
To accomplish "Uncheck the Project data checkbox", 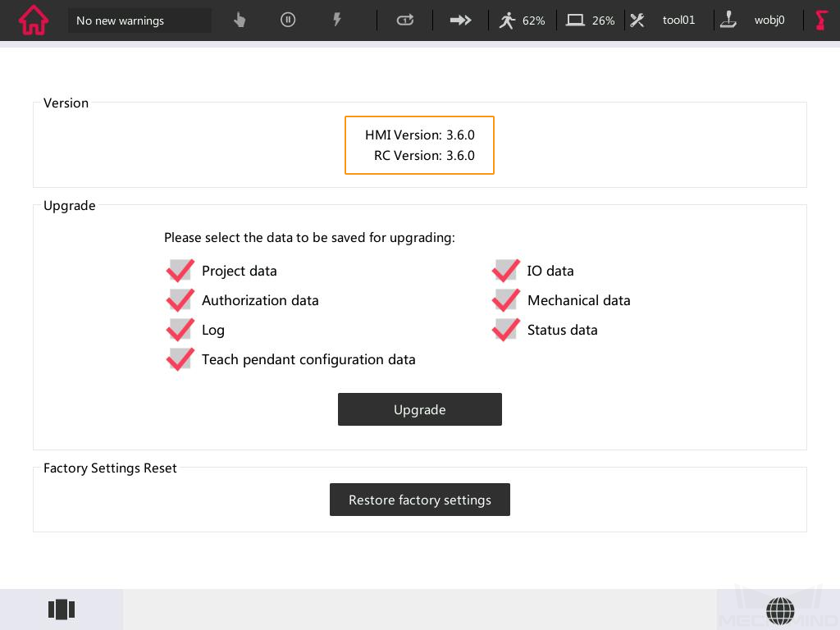I will (x=180, y=271).
